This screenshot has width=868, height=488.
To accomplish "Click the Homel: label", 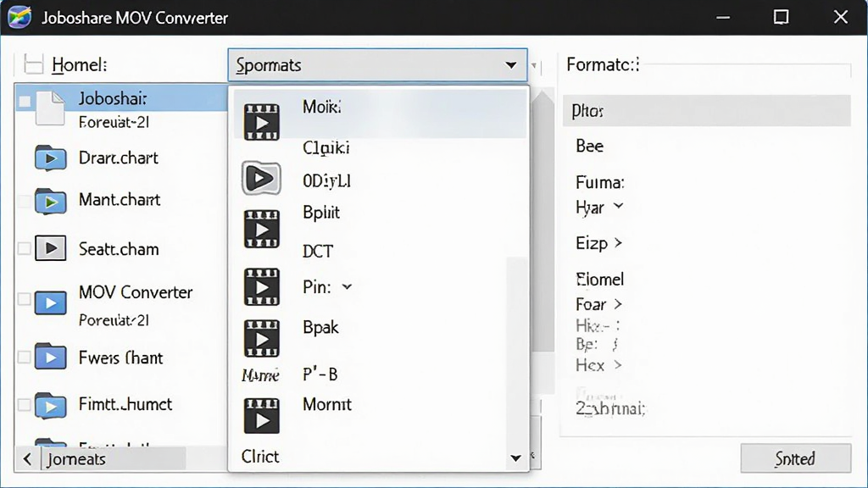I will (x=79, y=65).
